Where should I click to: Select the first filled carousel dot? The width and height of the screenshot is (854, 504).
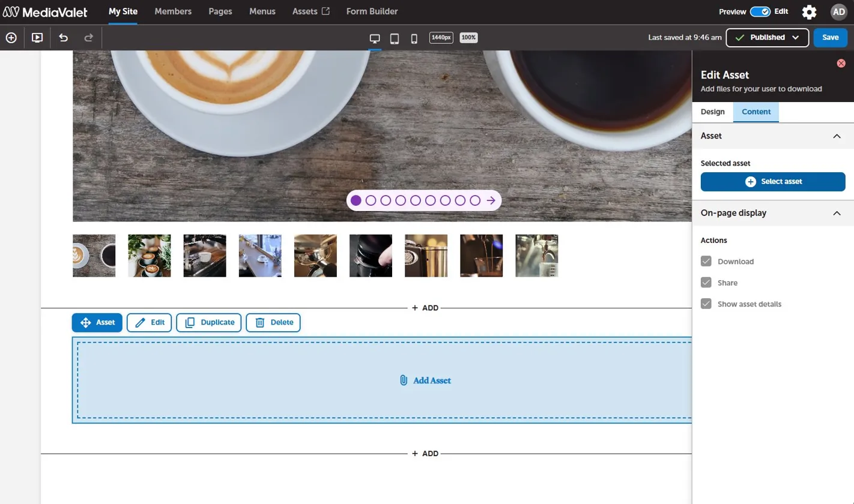point(356,200)
